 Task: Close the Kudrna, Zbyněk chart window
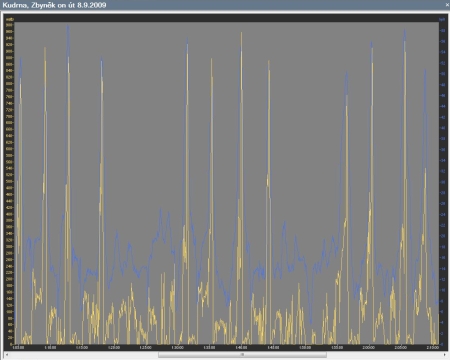click(447, 5)
